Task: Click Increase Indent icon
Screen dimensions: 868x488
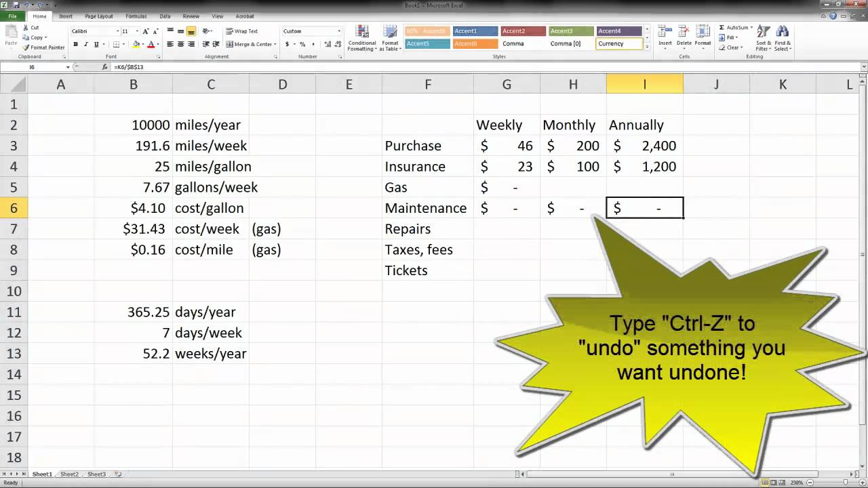Action: (x=216, y=44)
